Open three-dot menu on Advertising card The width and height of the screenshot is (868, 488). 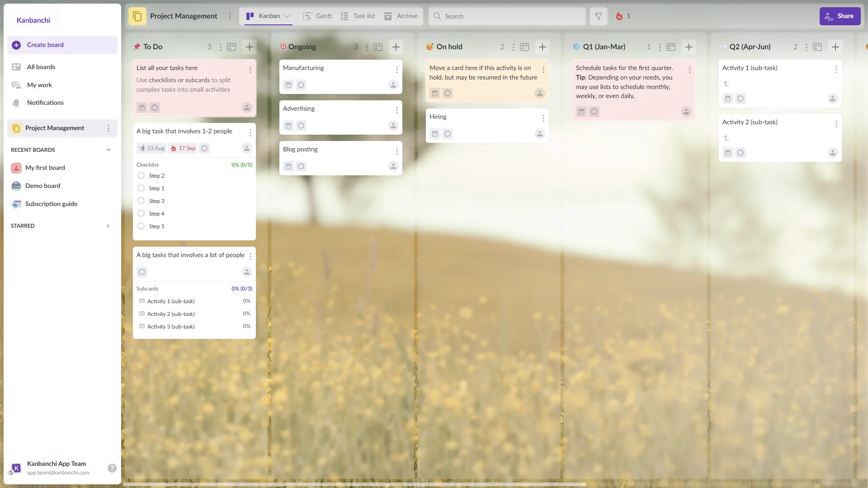(x=396, y=110)
